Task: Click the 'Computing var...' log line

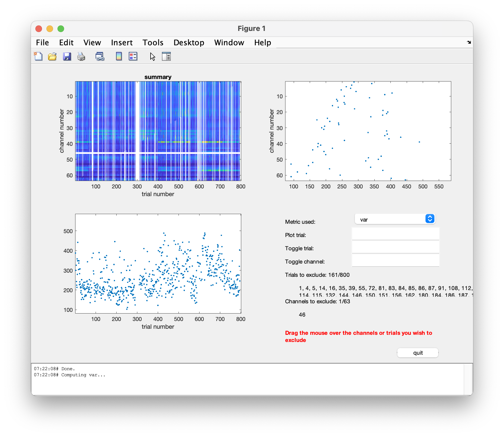Action: (70, 375)
